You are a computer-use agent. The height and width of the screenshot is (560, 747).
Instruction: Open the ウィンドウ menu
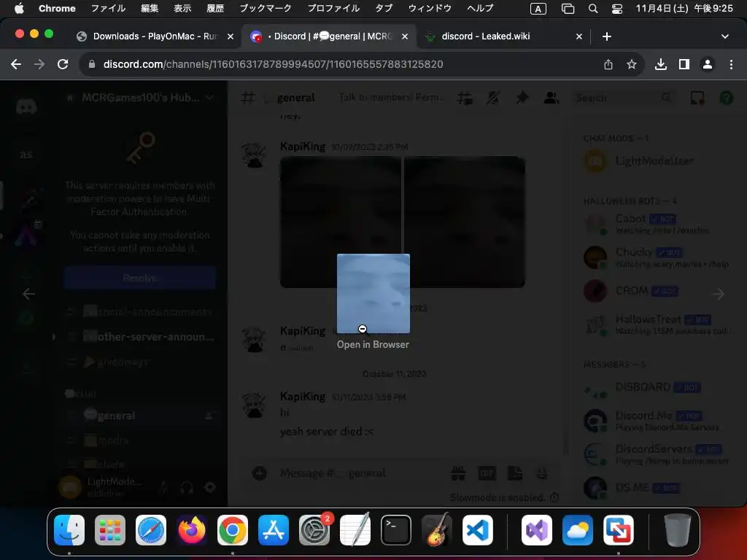coord(430,9)
